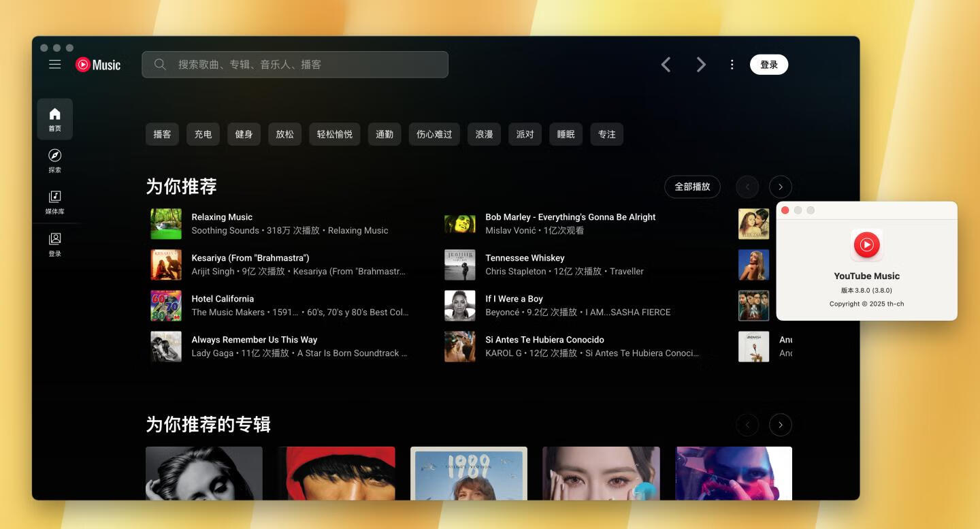Image resolution: width=980 pixels, height=529 pixels.
Task: Select the 睡眠 category chip
Action: point(566,134)
